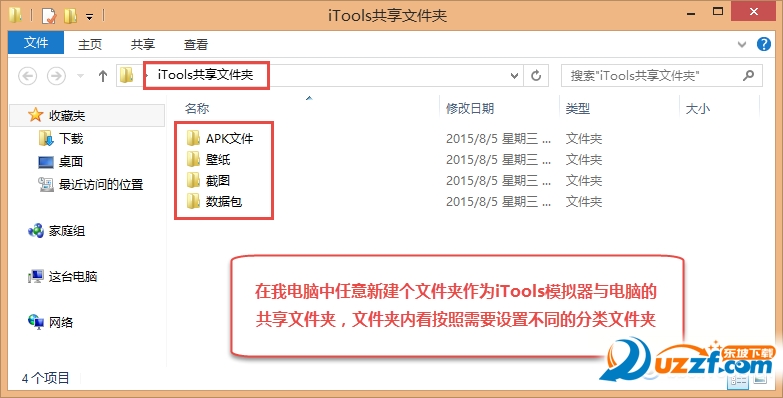Switch to the 查看 tab
Image resolution: width=783 pixels, height=398 pixels.
[x=196, y=44]
